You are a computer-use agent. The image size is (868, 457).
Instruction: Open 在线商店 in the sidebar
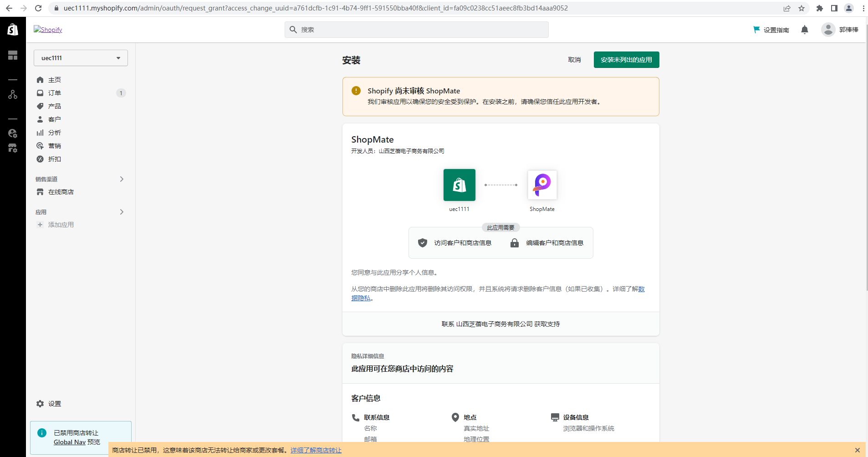click(61, 192)
